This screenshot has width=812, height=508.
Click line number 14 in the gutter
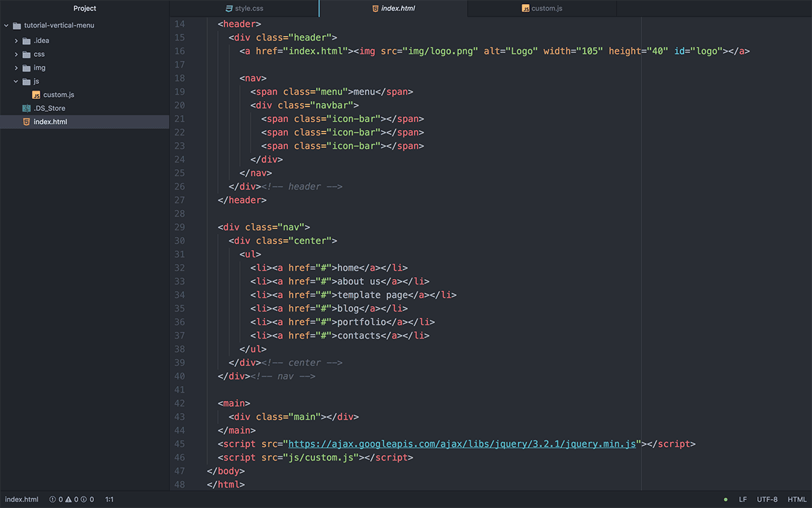click(x=179, y=24)
